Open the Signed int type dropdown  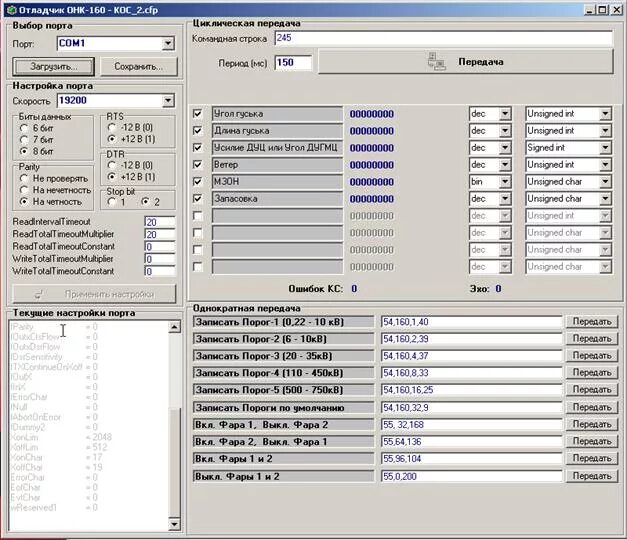click(x=605, y=148)
